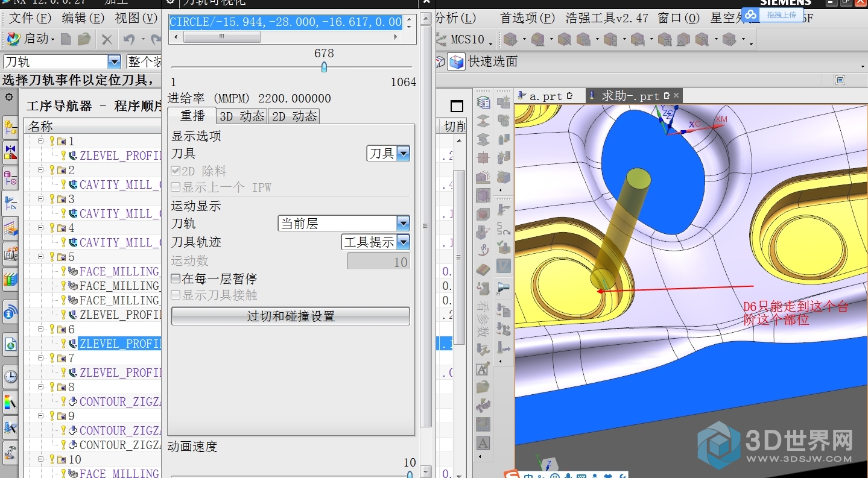Toggle the 2D 除料 checkbox
Screen dimensions: 868x478
coord(176,171)
